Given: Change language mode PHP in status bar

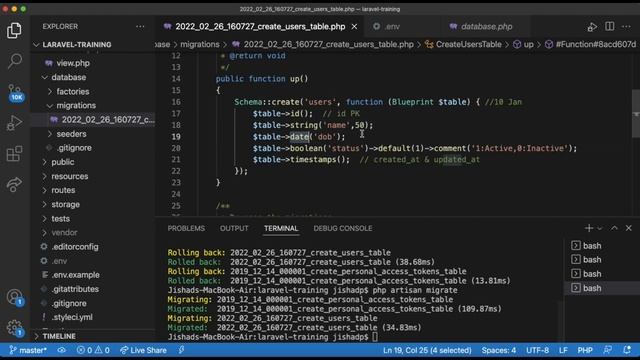Looking at the screenshot, I should 585,350.
